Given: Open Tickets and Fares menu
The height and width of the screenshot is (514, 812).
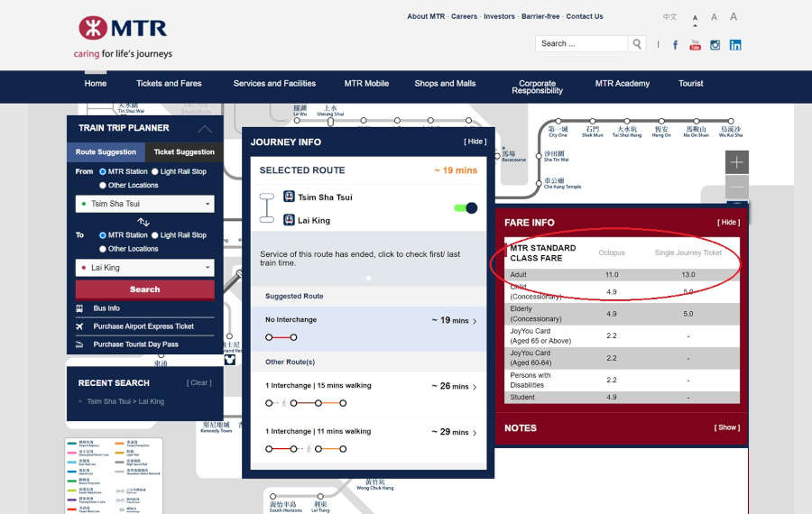Looking at the screenshot, I should pyautogui.click(x=169, y=83).
